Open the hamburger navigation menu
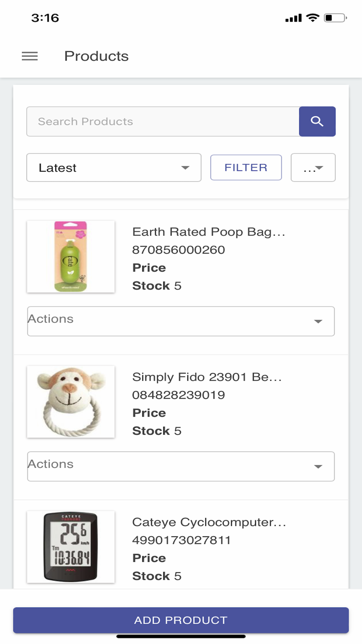 pos(30,56)
